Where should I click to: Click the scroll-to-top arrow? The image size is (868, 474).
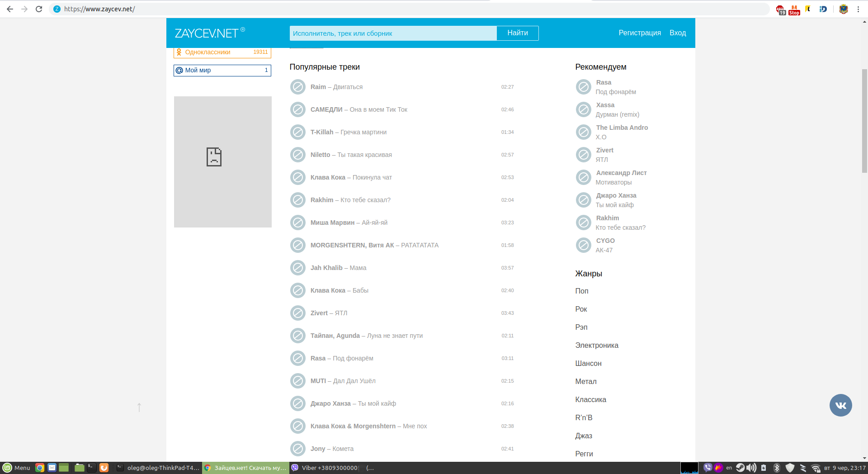pos(139,408)
